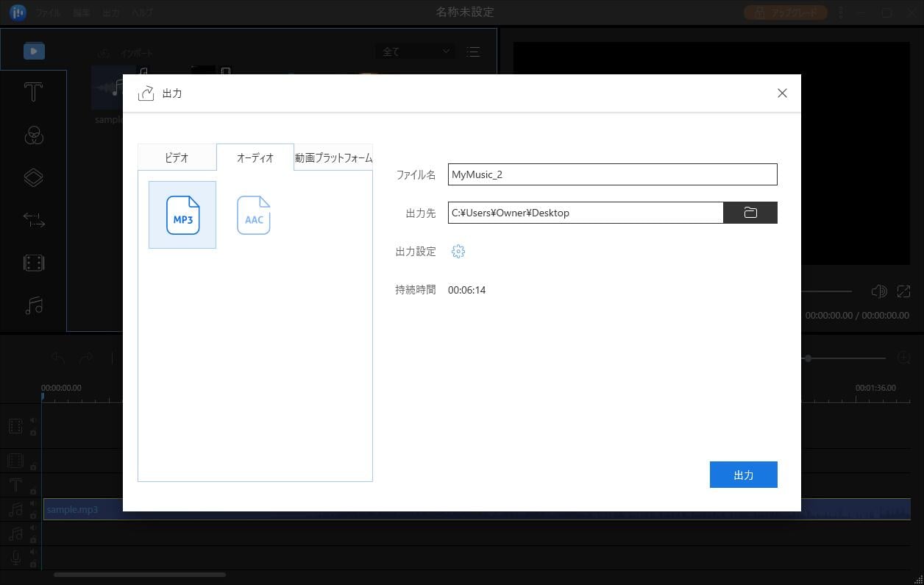Image resolution: width=924 pixels, height=585 pixels.
Task: Open the Music panel in left sidebar
Action: pyautogui.click(x=33, y=305)
